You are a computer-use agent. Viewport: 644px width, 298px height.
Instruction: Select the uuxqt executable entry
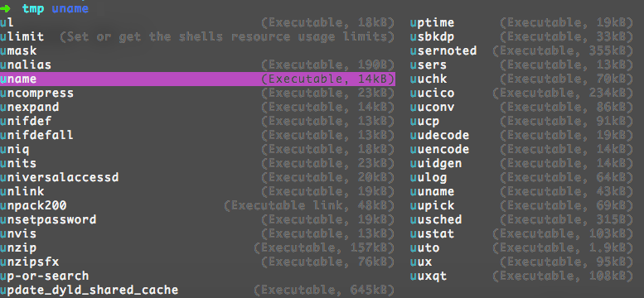click(x=521, y=276)
